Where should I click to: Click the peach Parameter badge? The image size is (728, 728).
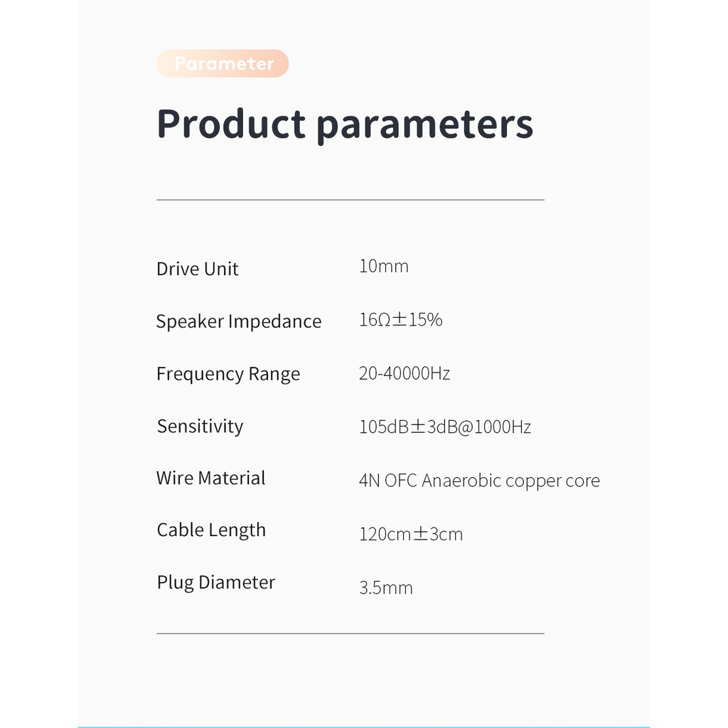coord(223,63)
